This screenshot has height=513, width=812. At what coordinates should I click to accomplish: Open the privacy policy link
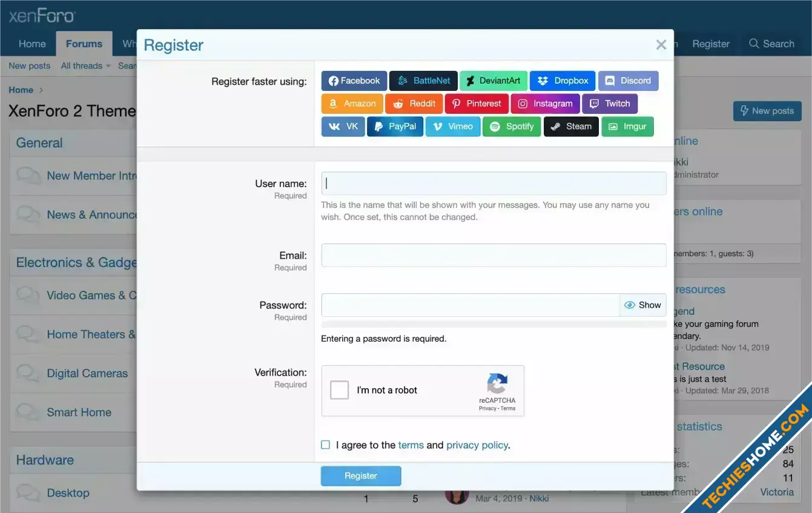coord(477,445)
